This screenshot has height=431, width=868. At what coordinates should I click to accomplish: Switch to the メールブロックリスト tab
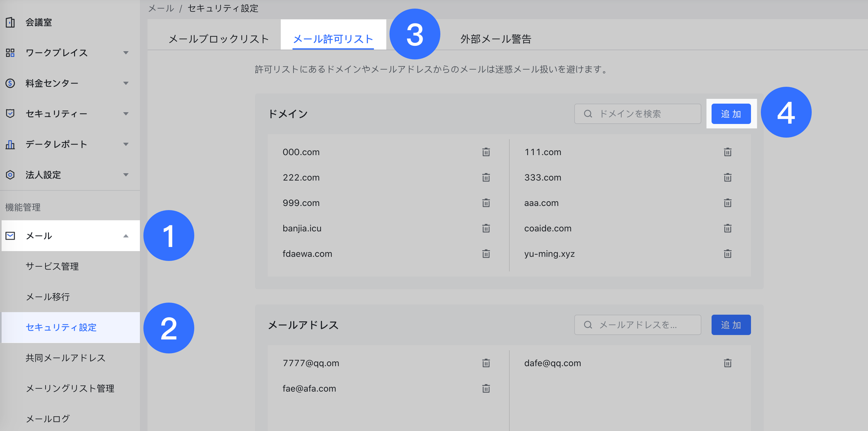point(219,39)
